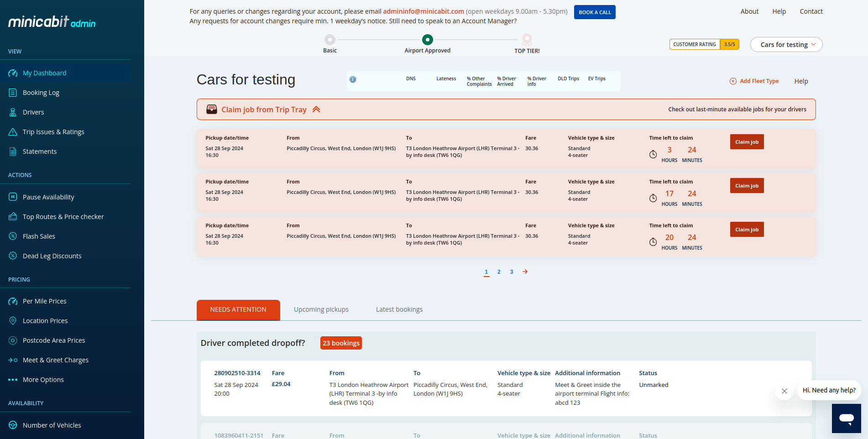The height and width of the screenshot is (439, 868).
Task: Open the About menu item
Action: (x=750, y=11)
